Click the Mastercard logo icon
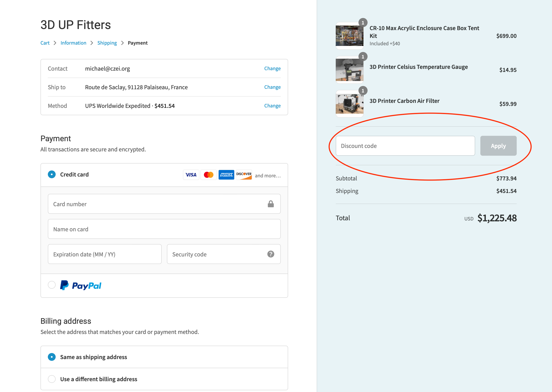Screen dimensions: 552x392 (208, 175)
